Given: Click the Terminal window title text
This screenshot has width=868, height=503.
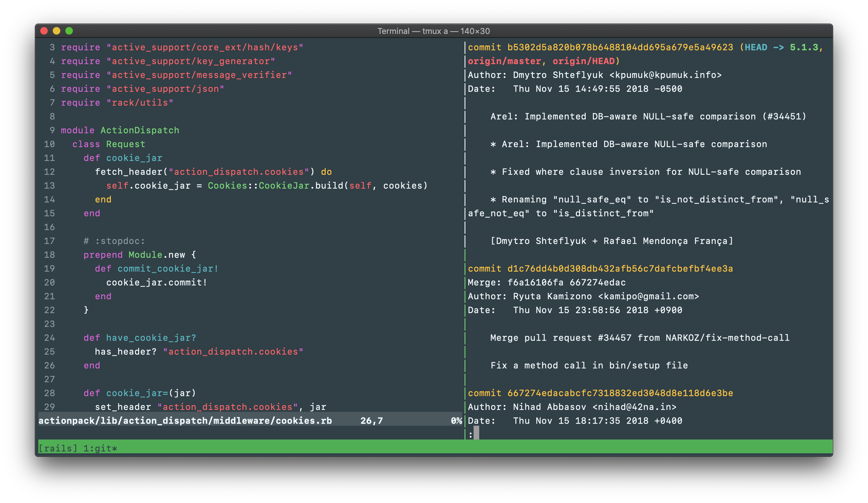Looking at the screenshot, I should coord(433,31).
